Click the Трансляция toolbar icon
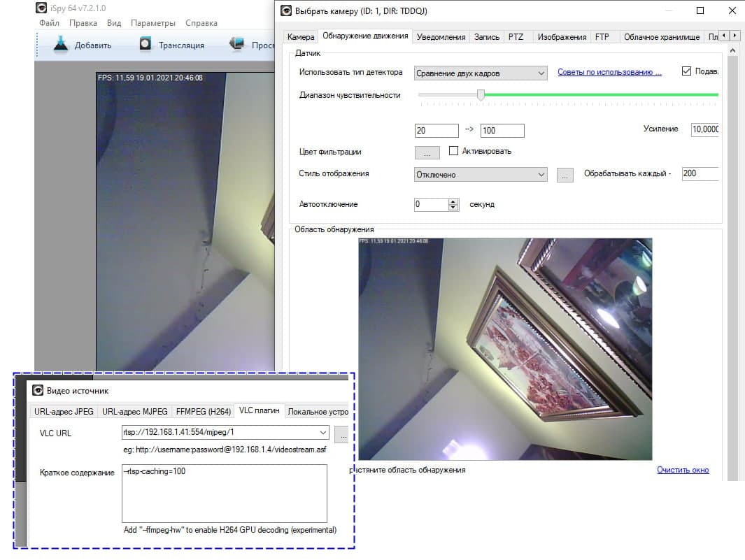This screenshot has height=560, width=745. [x=145, y=45]
